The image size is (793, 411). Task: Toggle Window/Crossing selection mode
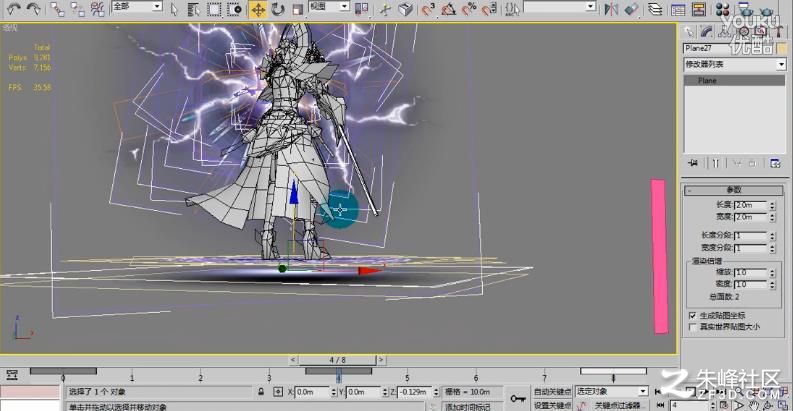click(235, 9)
